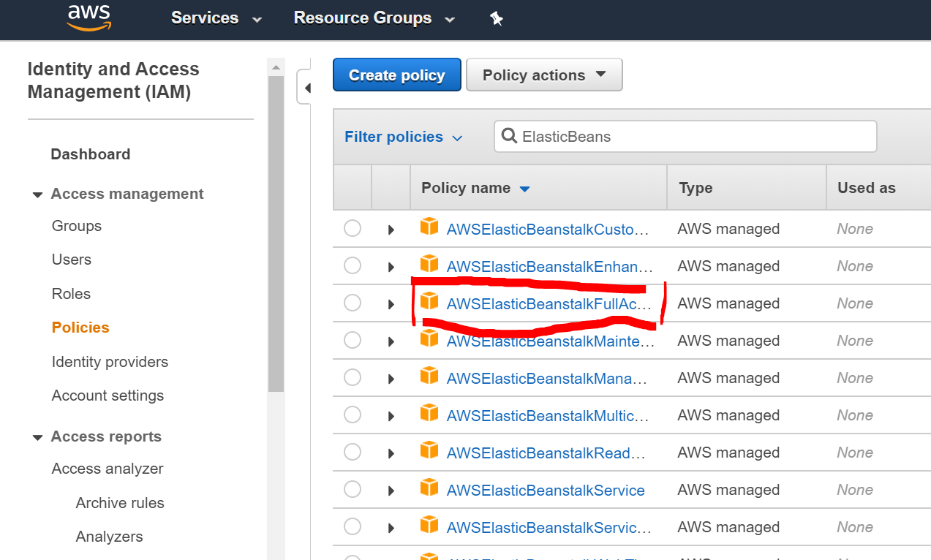Select the first policy's radio button
The image size is (931, 560).
[x=353, y=228]
